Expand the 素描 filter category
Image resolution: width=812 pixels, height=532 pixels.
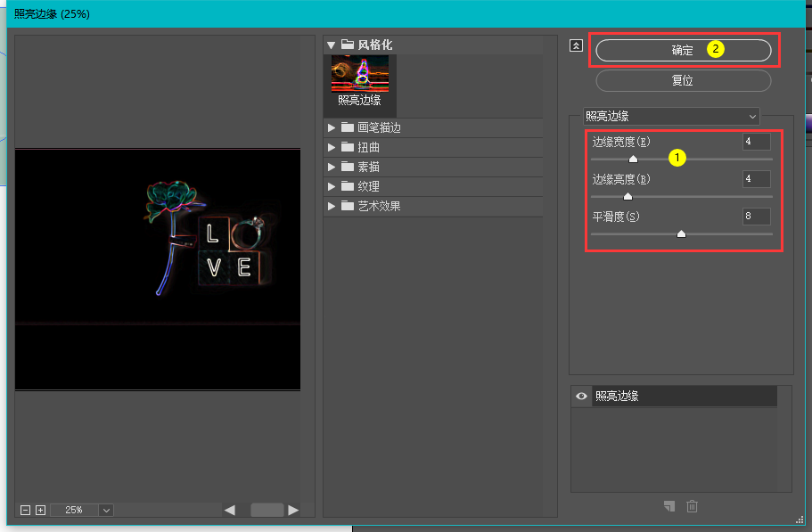point(332,167)
